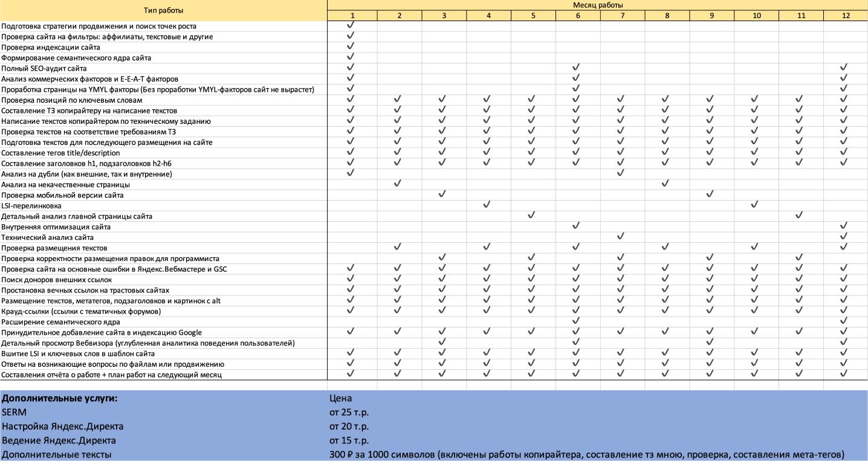Select the price 'от 25 т.р.'
Image resolution: width=868 pixels, height=461 pixels.
pyautogui.click(x=349, y=412)
